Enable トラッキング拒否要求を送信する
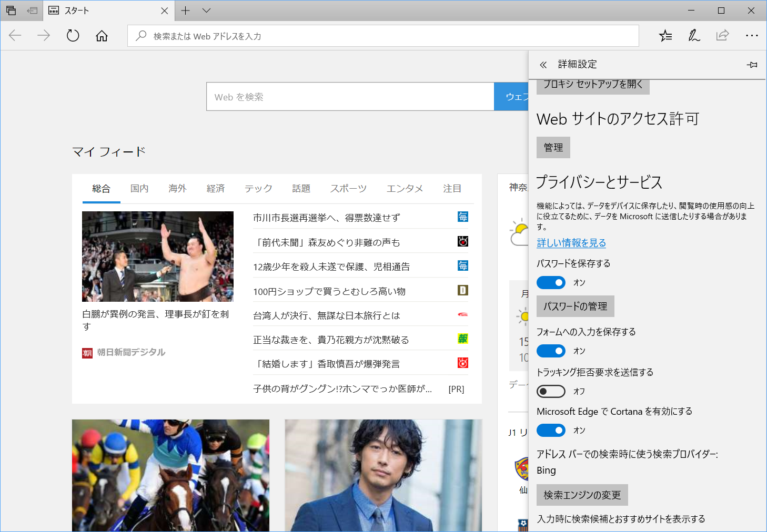The width and height of the screenshot is (767, 532). 551,391
